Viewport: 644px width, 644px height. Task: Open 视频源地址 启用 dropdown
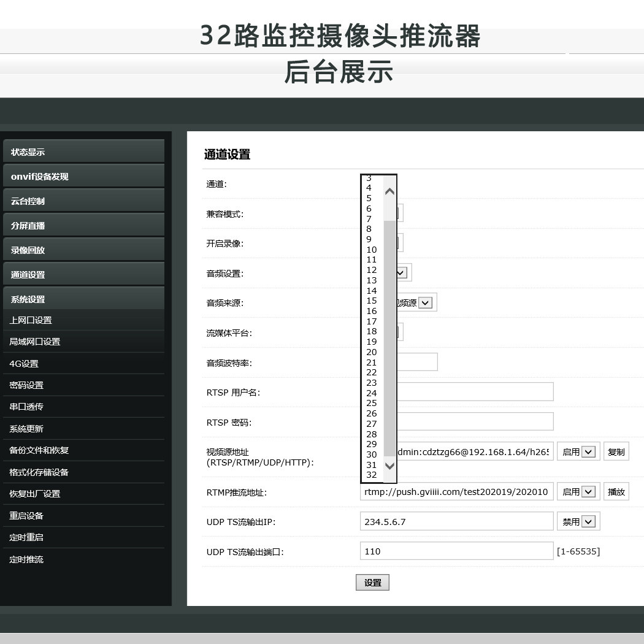click(578, 452)
